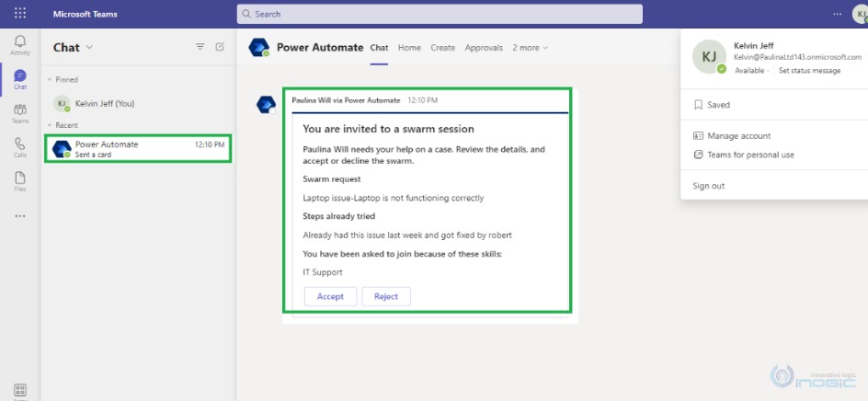
Task: Click 'Paulina Will via Power Automate' sender name
Action: (x=346, y=100)
